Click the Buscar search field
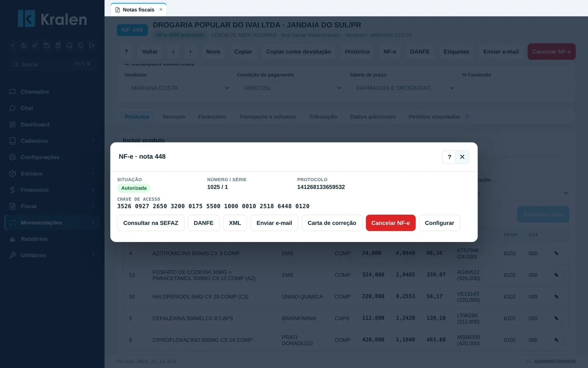Screen dimensions: 588x368 click(52, 64)
